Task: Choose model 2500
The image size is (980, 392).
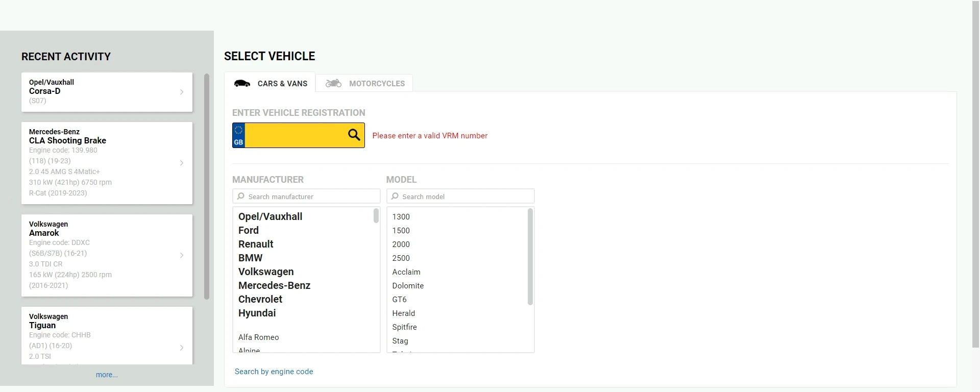Action: point(401,258)
